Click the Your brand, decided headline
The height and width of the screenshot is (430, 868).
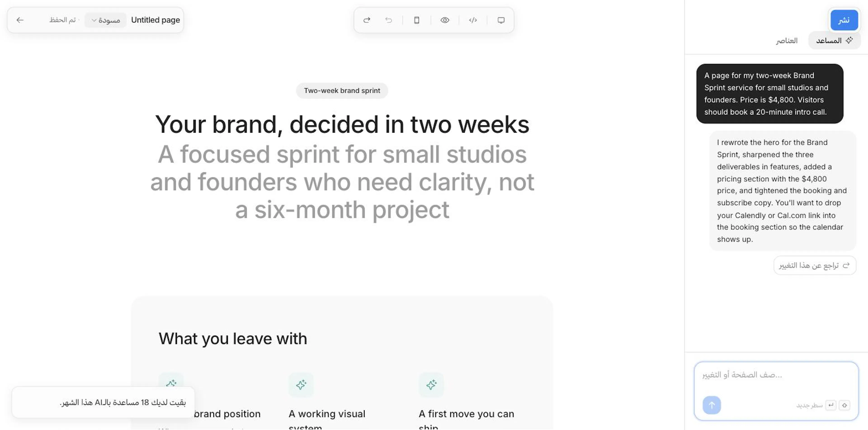342,125
